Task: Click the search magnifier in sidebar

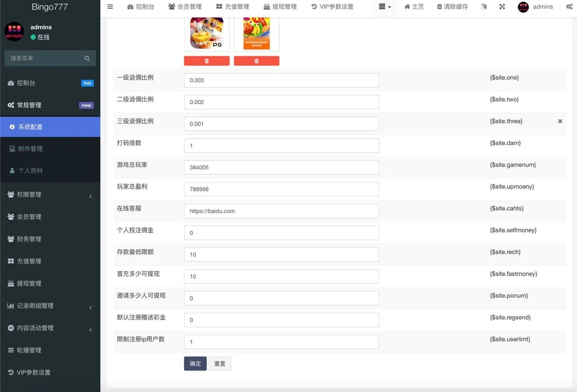Action: coord(87,58)
